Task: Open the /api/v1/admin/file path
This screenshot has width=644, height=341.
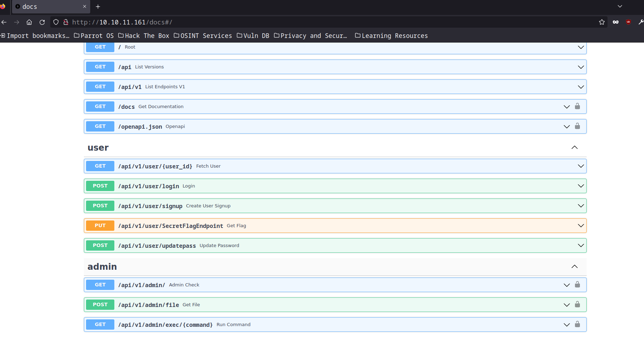Action: click(149, 305)
